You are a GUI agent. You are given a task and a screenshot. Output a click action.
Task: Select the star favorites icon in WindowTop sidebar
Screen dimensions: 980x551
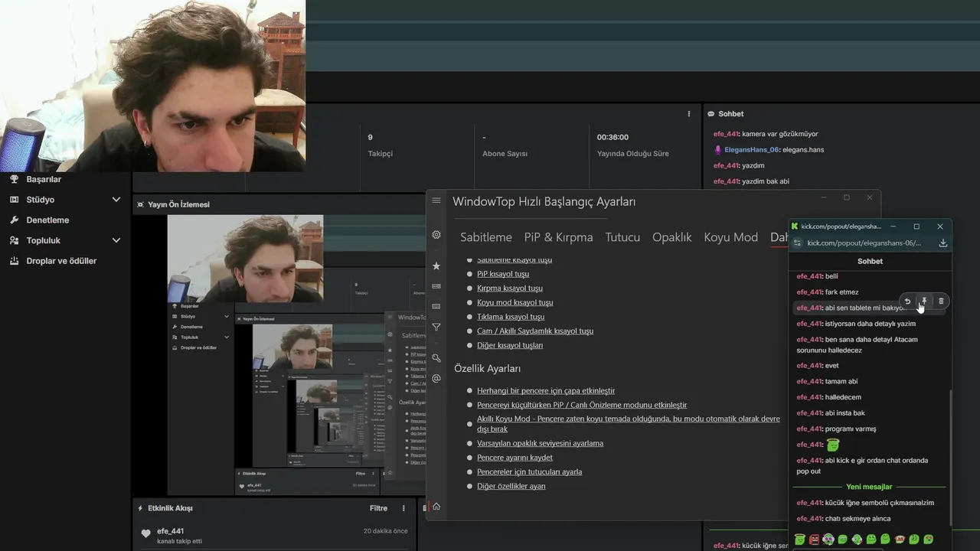click(x=436, y=266)
